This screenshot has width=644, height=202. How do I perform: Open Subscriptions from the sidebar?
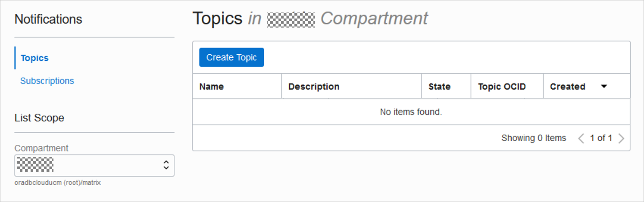(x=47, y=81)
